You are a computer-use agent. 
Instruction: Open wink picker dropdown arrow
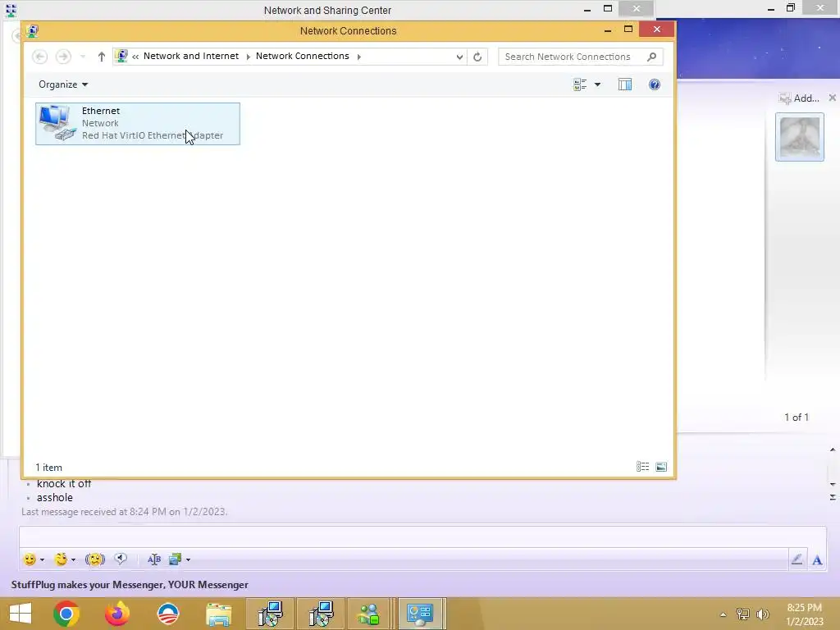coord(73,559)
